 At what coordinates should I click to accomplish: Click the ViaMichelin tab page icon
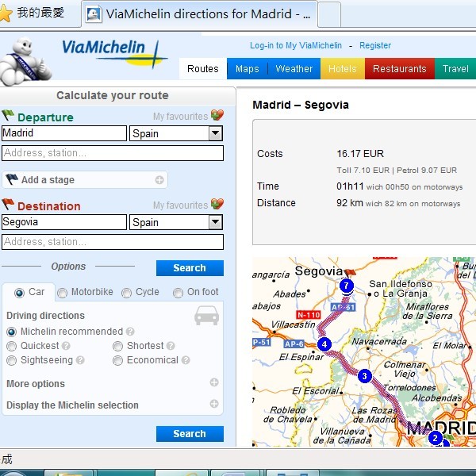(x=94, y=14)
